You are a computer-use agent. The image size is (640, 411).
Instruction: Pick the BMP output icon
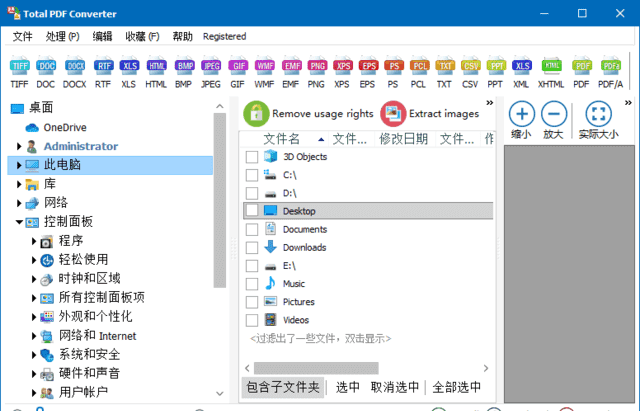coord(184,66)
